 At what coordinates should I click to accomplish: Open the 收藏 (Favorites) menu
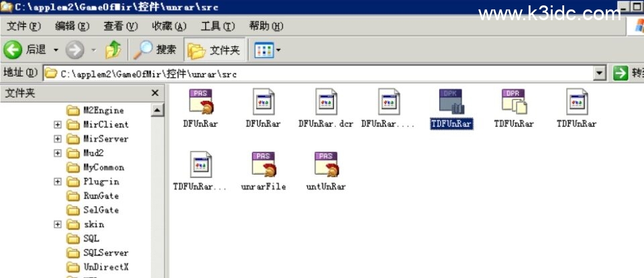169,26
